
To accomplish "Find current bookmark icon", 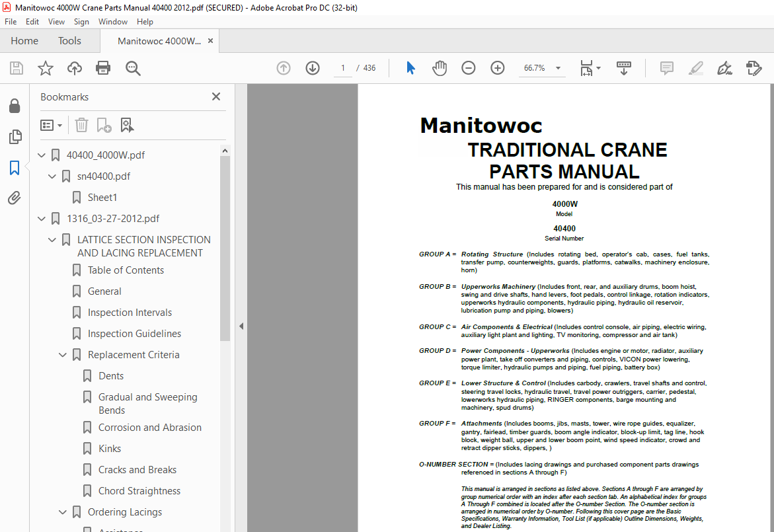I will pyautogui.click(x=127, y=125).
